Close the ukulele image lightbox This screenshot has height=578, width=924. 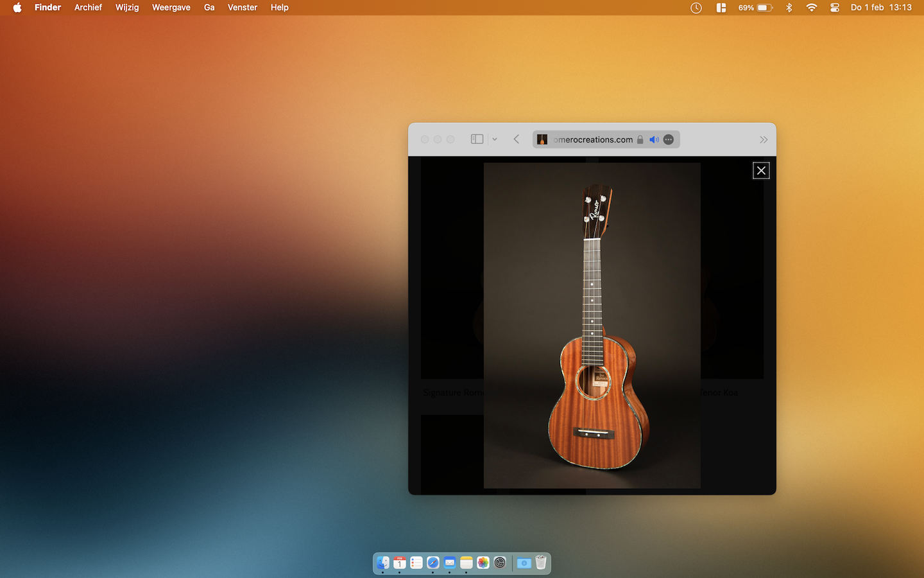click(761, 171)
